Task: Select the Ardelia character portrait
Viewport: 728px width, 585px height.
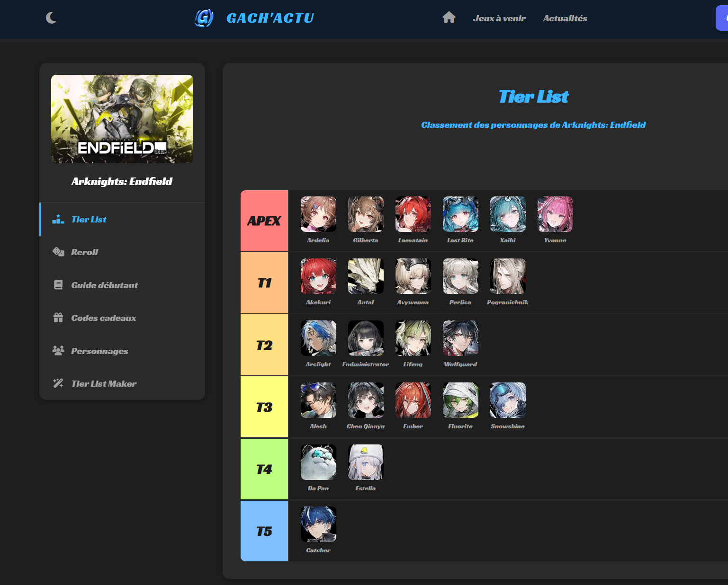Action: (x=318, y=214)
